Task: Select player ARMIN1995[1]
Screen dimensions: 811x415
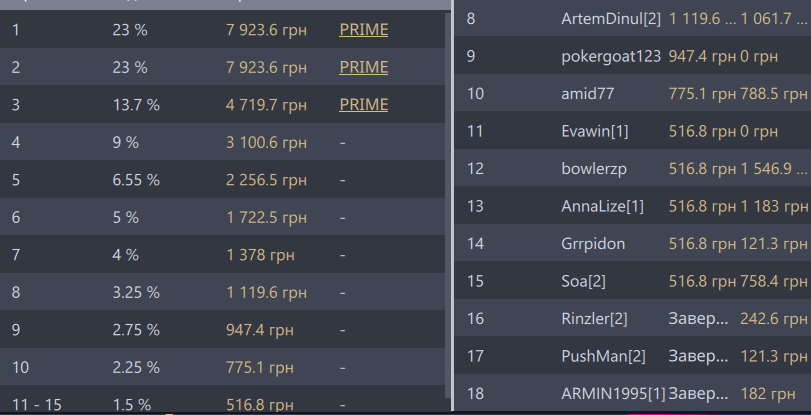Action: [x=613, y=392]
